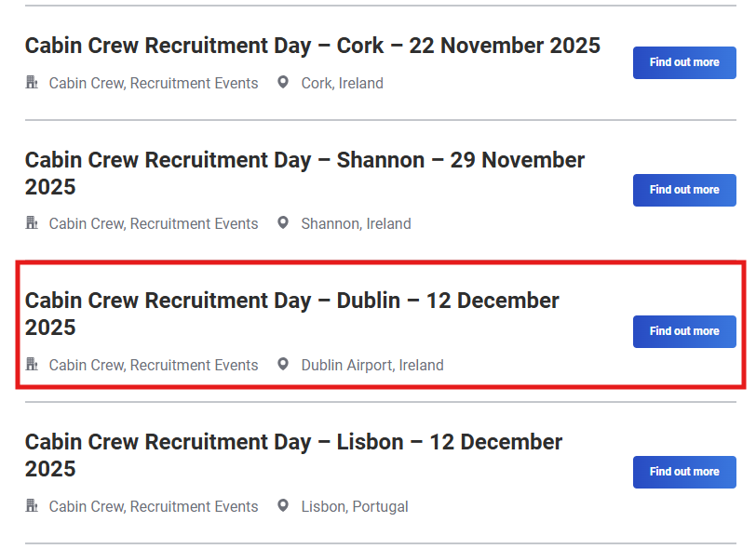The image size is (756, 549).
Task: Click the location pin beside Cork, Ireland
Action: (283, 83)
